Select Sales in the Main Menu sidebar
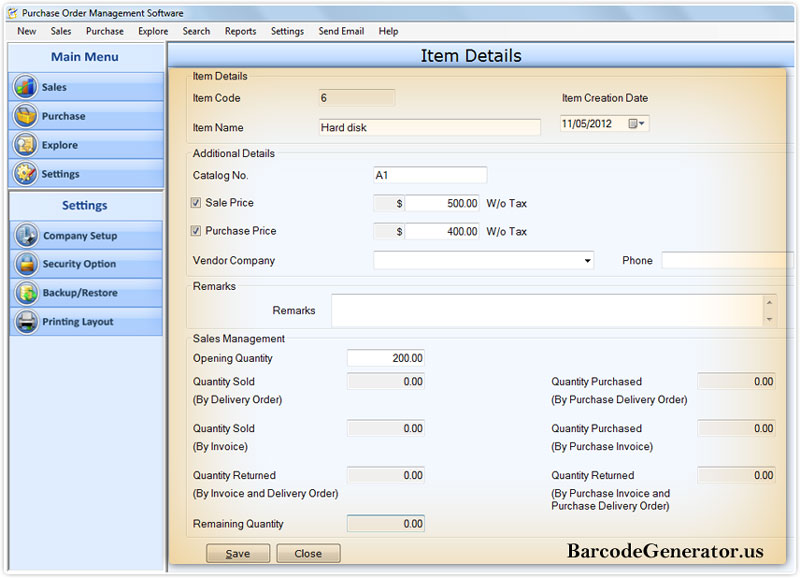This screenshot has width=800, height=578. click(x=86, y=87)
